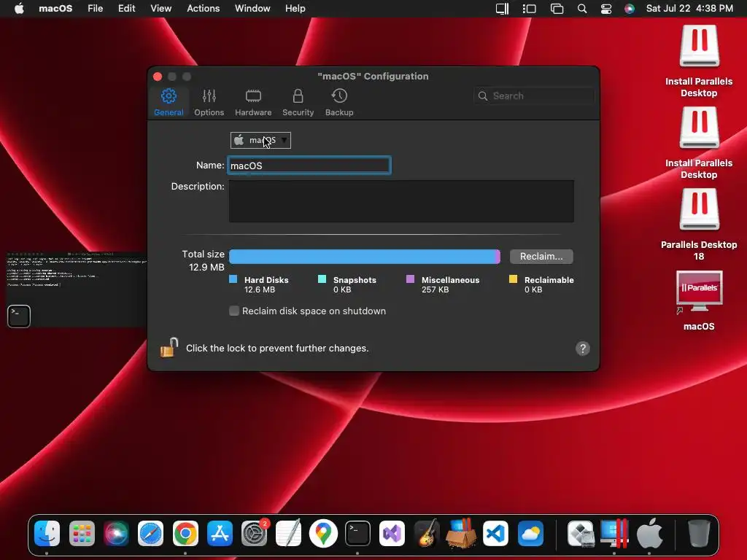The image size is (747, 560).
Task: Click the configuration Search field
Action: tap(533, 96)
